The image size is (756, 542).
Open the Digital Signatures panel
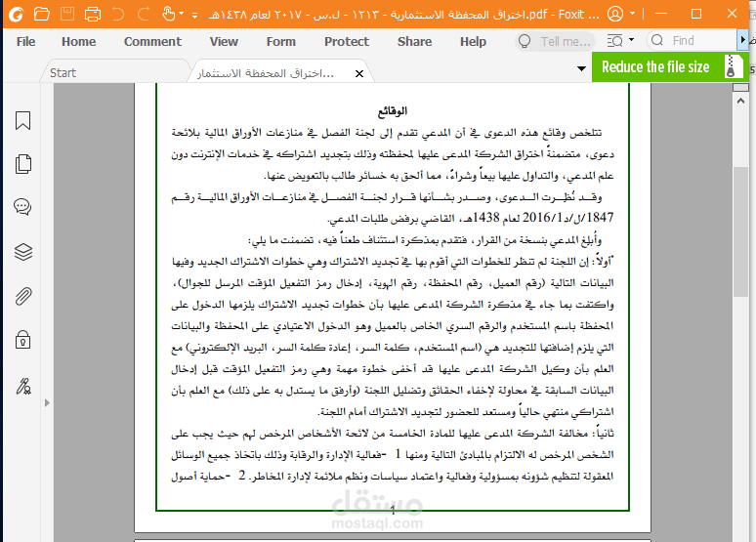[23, 386]
